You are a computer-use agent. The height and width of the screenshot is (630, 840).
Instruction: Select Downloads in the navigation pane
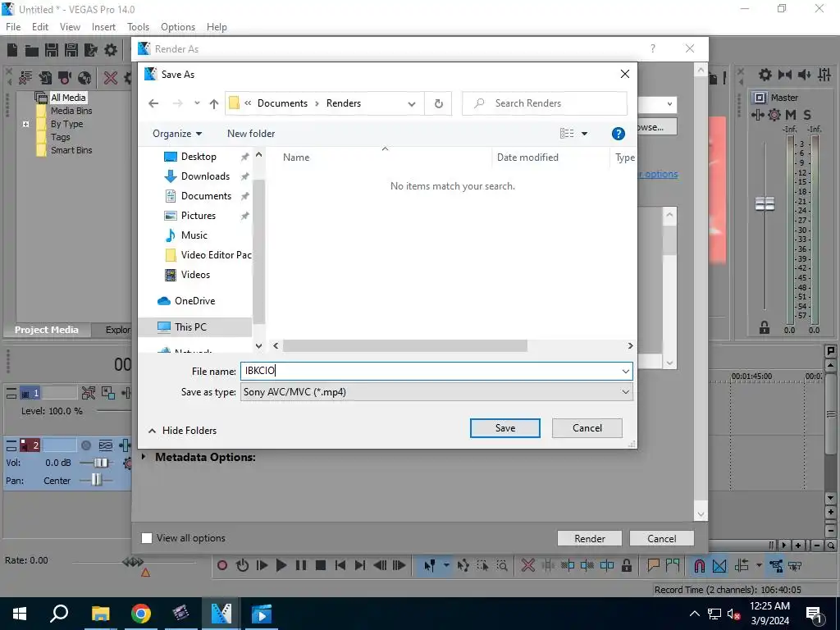pyautogui.click(x=205, y=176)
